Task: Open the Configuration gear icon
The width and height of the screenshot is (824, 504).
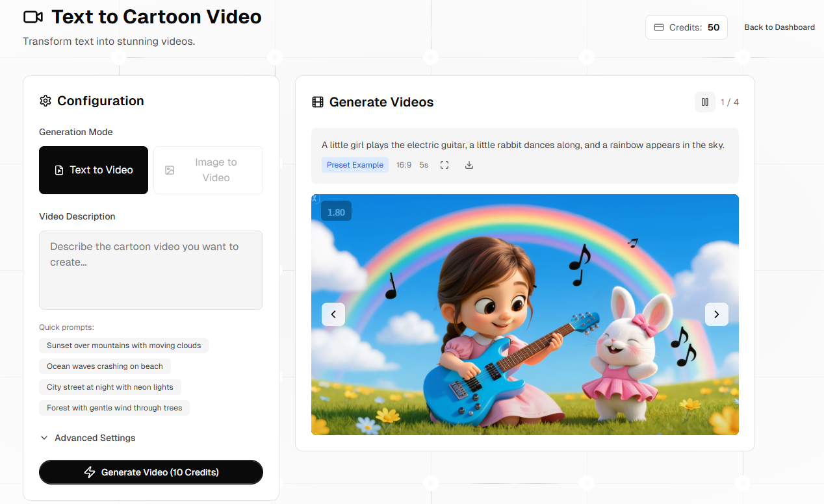Action: (x=45, y=101)
